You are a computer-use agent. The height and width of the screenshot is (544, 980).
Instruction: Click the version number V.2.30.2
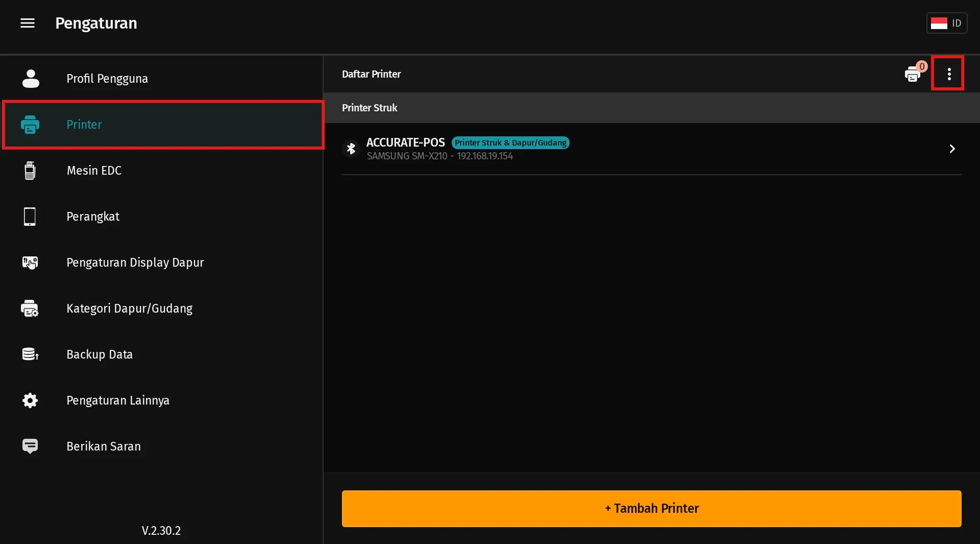(161, 531)
